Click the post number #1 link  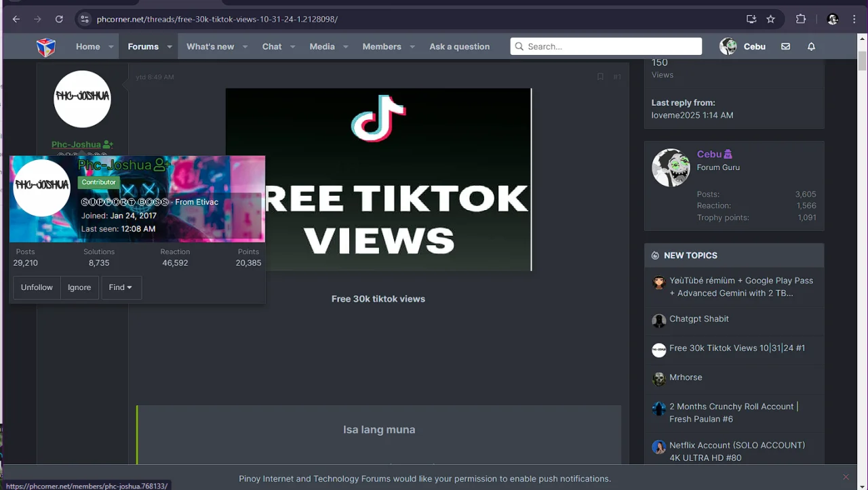point(617,77)
